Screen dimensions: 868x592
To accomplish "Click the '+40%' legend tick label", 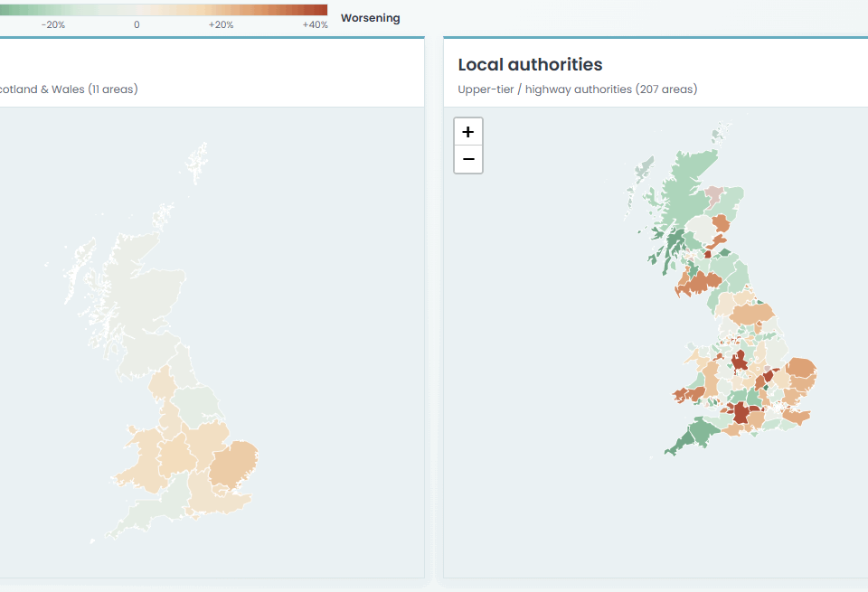I will tap(315, 25).
